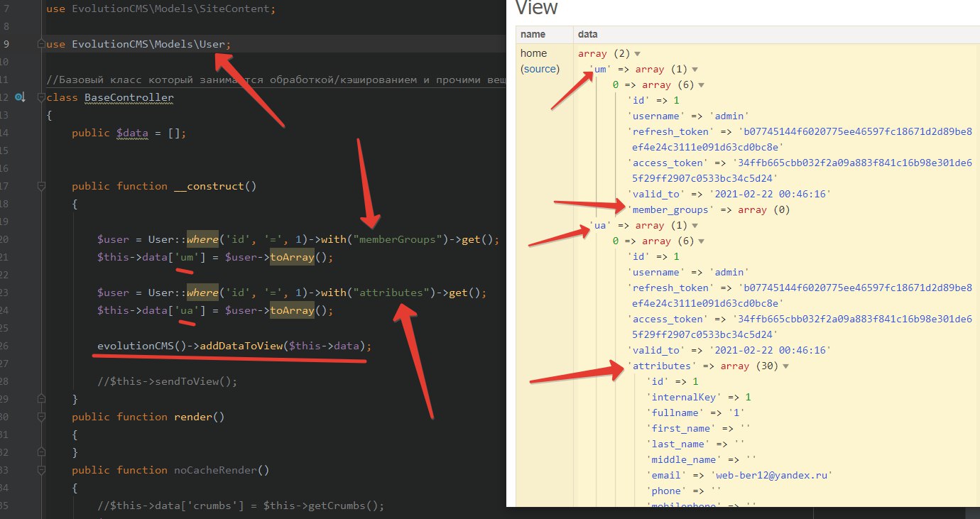Collapse the '0 => array (6)' node under 'ua'
Screen dimensions: 980x519
701,241
